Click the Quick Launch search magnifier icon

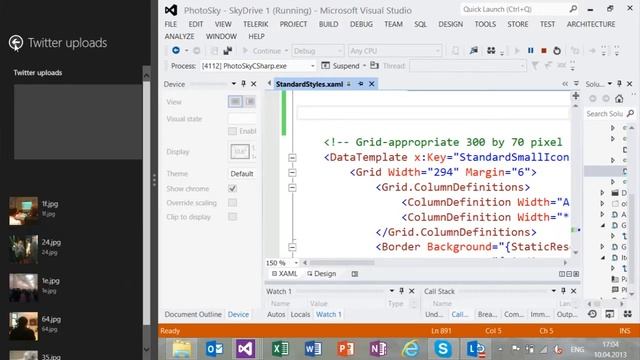[x=573, y=9]
